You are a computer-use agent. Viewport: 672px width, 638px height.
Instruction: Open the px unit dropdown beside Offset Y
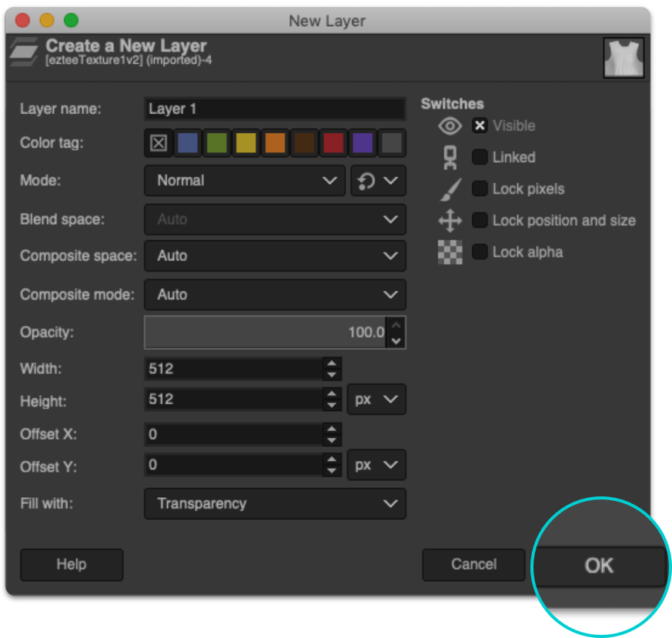click(376, 465)
